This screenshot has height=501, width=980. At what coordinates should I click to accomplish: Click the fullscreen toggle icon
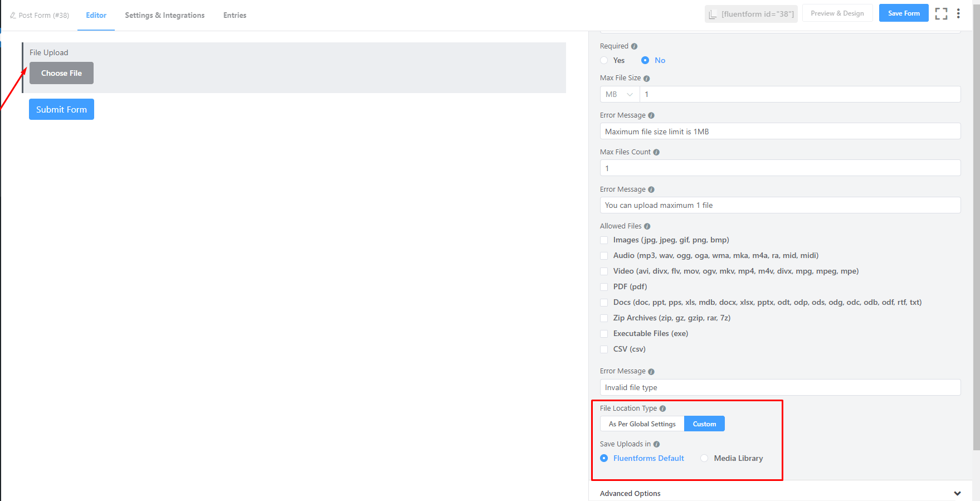click(941, 14)
